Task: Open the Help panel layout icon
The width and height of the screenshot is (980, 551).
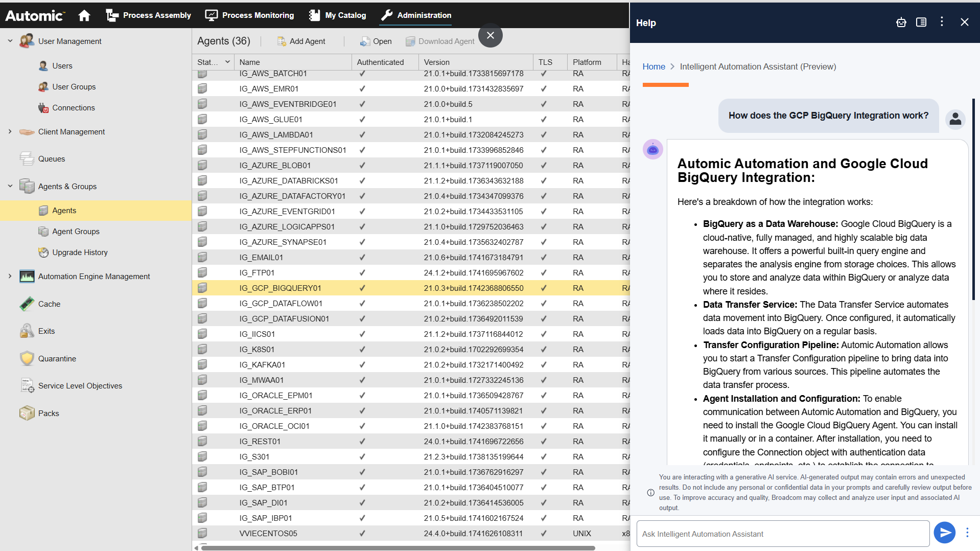Action: 921,22
